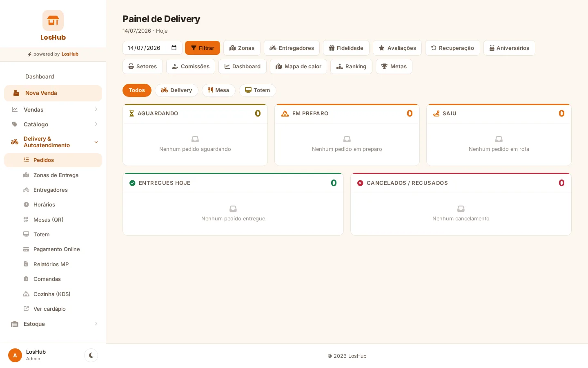Toggle dark mode with the moon icon
The width and height of the screenshot is (588, 368).
click(91, 355)
